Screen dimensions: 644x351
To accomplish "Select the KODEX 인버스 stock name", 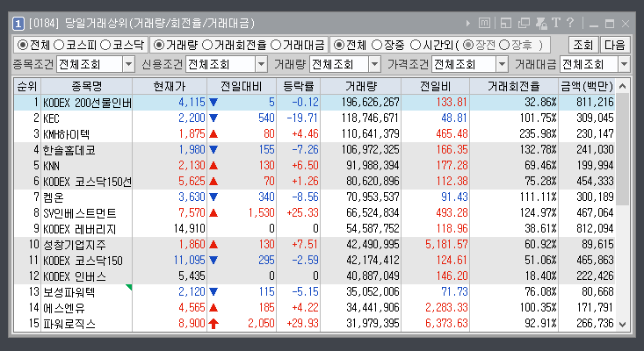I will [x=75, y=276].
